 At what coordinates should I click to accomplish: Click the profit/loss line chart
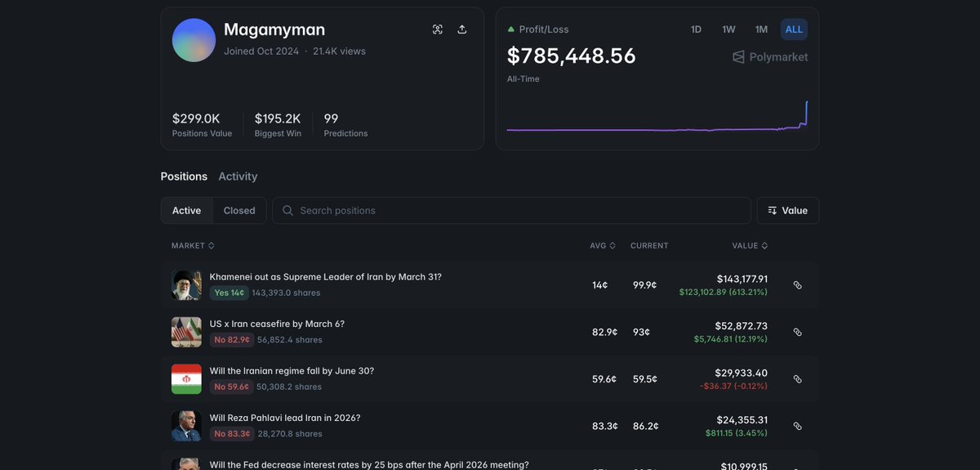click(x=657, y=116)
